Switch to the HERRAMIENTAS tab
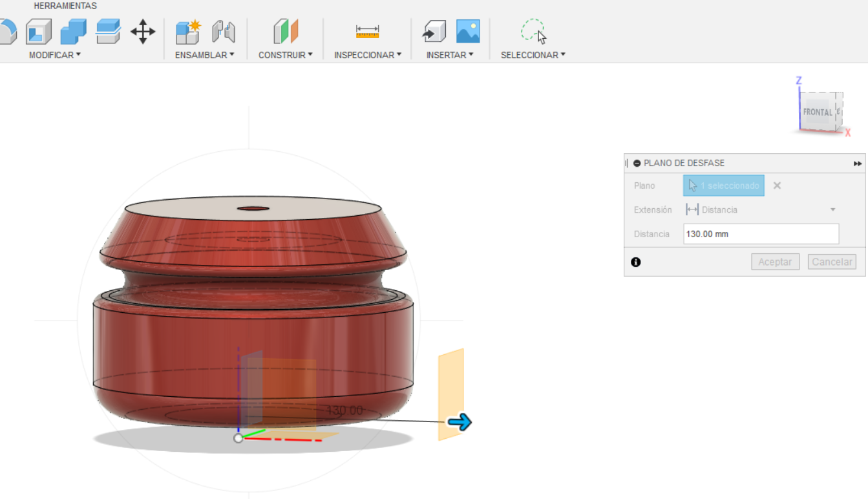 click(x=65, y=6)
